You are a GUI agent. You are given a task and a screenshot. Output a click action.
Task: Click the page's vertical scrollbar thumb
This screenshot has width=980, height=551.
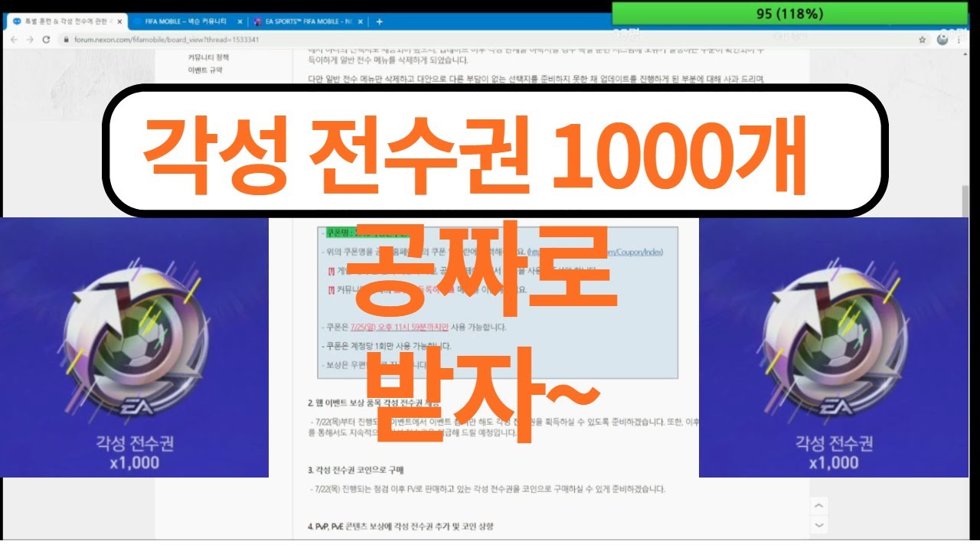[965, 202]
